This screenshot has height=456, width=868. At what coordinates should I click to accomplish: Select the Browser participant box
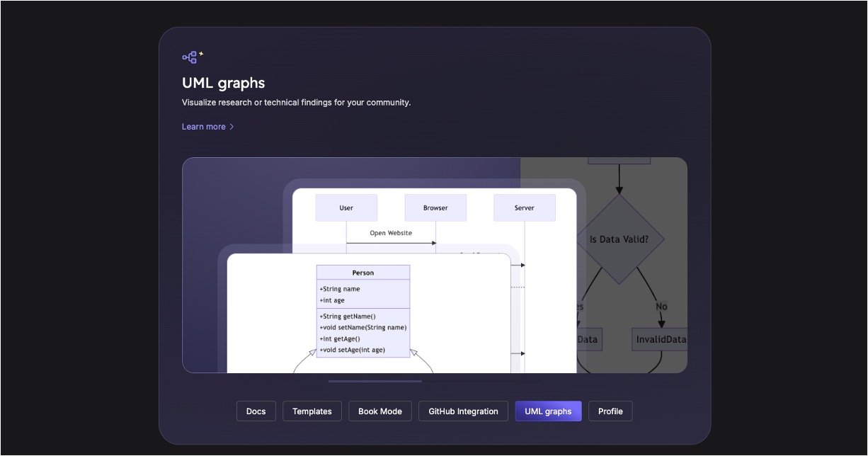coord(435,208)
